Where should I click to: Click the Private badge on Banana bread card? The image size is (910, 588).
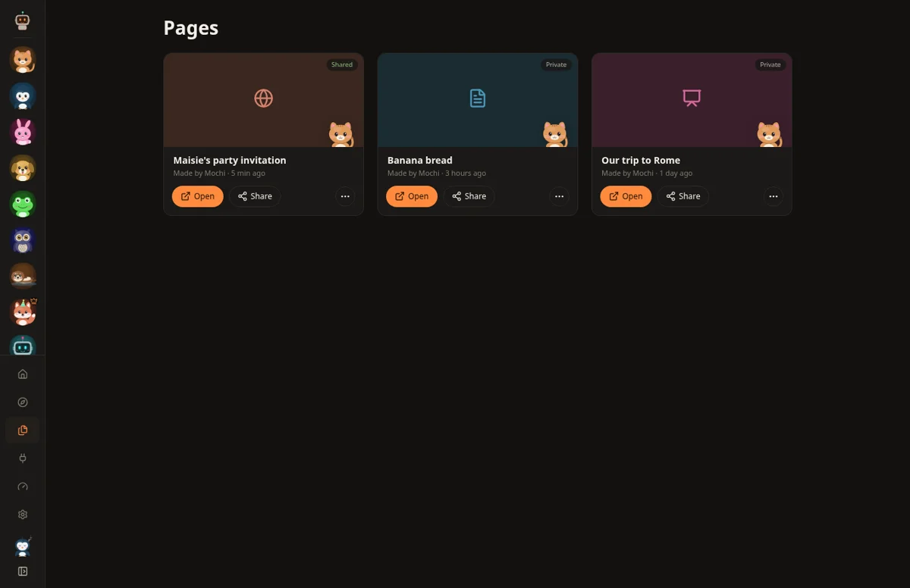coord(556,64)
